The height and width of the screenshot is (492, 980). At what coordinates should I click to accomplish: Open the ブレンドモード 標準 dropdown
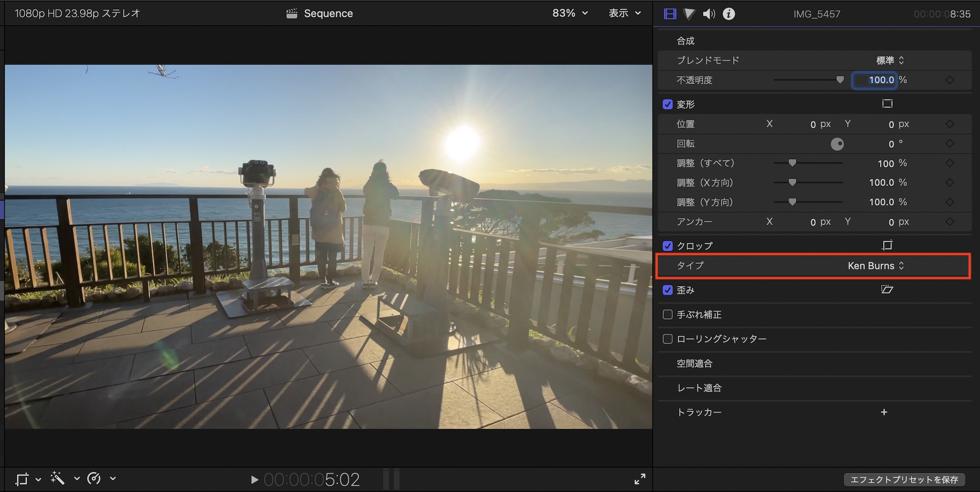(x=890, y=60)
